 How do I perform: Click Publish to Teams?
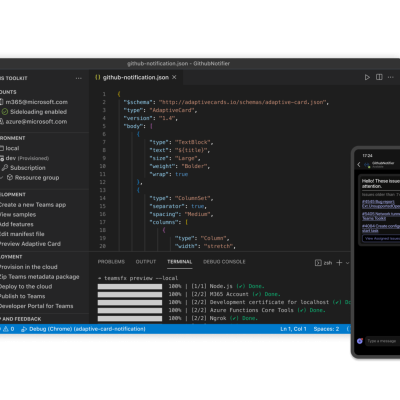pos(22,296)
